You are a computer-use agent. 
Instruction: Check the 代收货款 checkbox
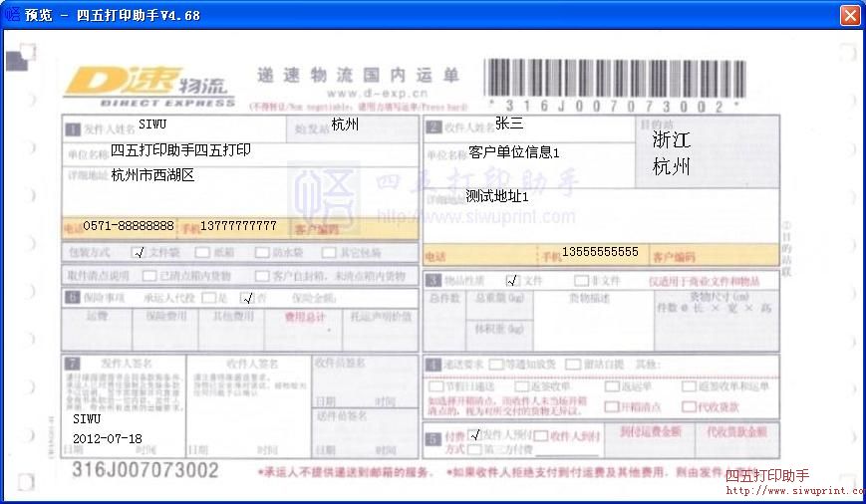tap(689, 406)
